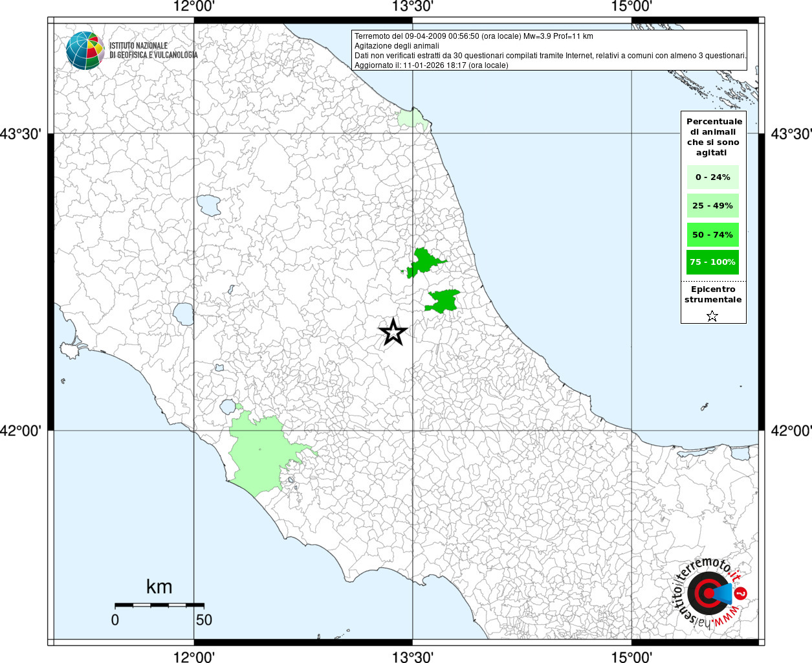Click the star symbol in the legend
Viewport: 812px width, 663px height.
712,316
